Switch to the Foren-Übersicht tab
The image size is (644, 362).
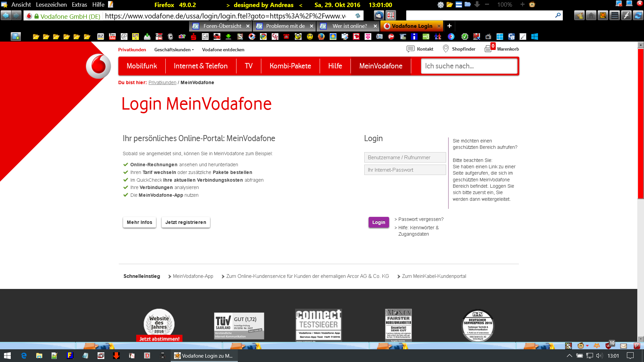click(222, 26)
